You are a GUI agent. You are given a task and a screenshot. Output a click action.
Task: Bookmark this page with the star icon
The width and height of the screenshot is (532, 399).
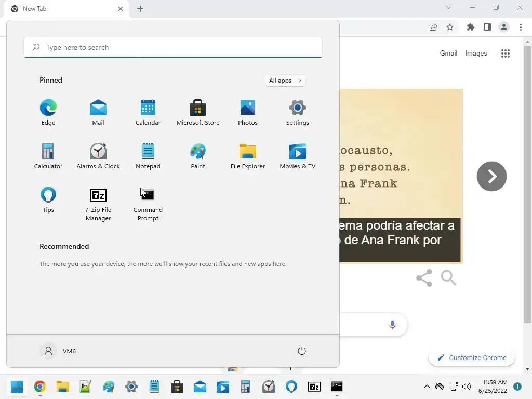[x=450, y=27]
